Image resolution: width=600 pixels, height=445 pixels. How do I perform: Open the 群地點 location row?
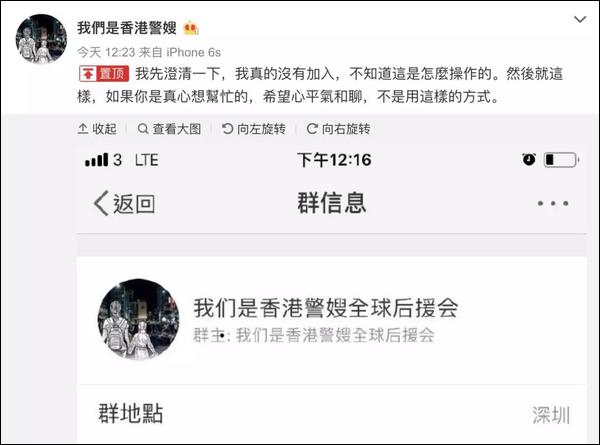point(332,414)
